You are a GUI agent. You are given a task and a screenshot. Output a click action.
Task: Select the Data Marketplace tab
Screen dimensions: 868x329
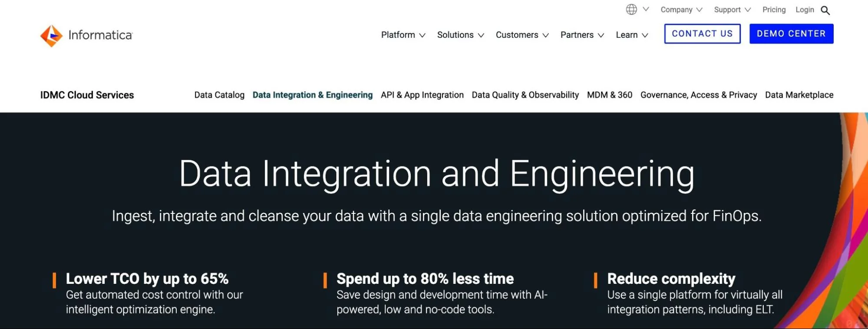pos(799,95)
